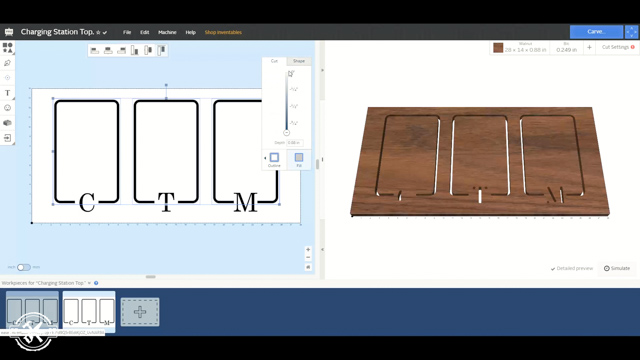Select the Text tool
Screen dimensions: 640x360
pos(7,93)
